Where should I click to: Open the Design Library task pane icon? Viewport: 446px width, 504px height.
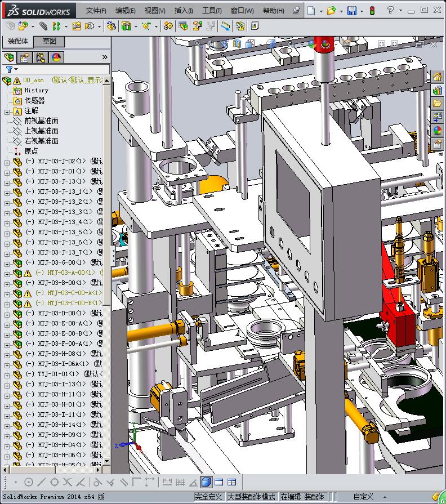click(437, 90)
